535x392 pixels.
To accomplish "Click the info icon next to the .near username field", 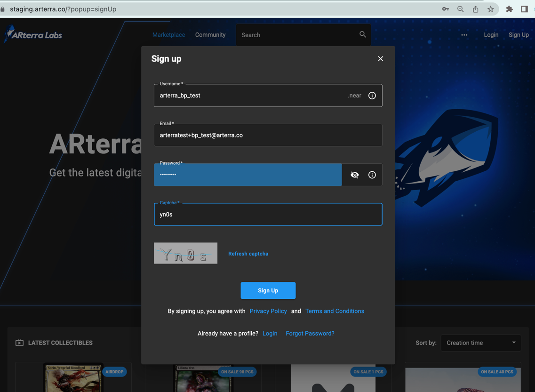I will (x=372, y=96).
